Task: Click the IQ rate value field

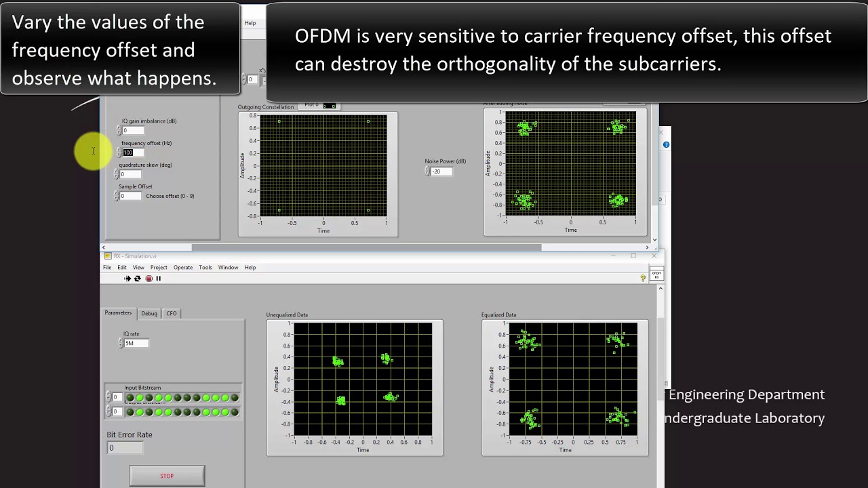Action: pyautogui.click(x=136, y=343)
